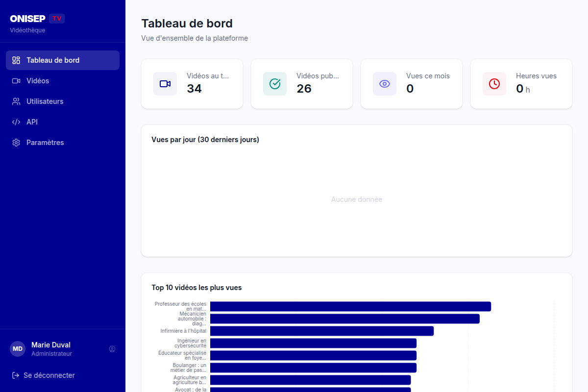Click the dashboard grid icon in sidebar
This screenshot has height=392, width=588.
[x=16, y=60]
